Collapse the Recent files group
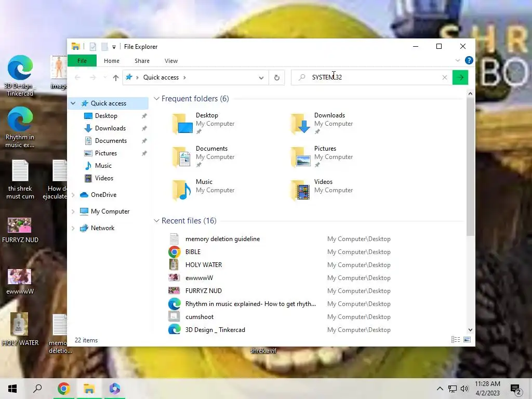 156,221
